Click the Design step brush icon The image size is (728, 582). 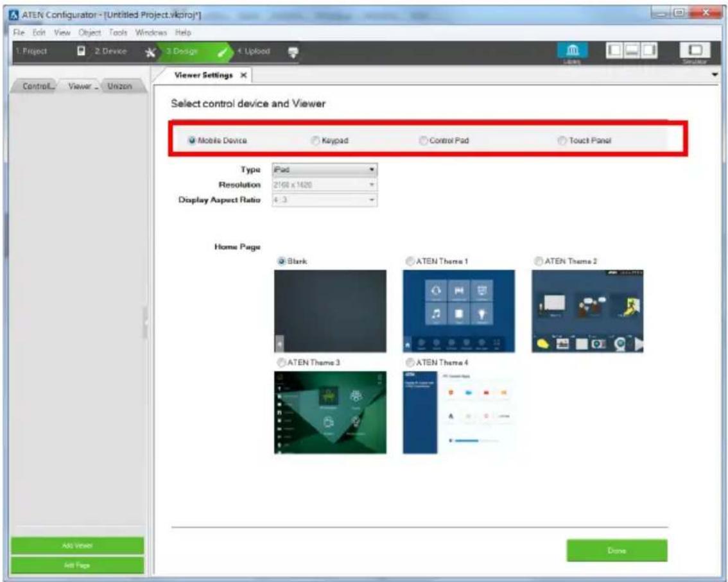[x=222, y=52]
